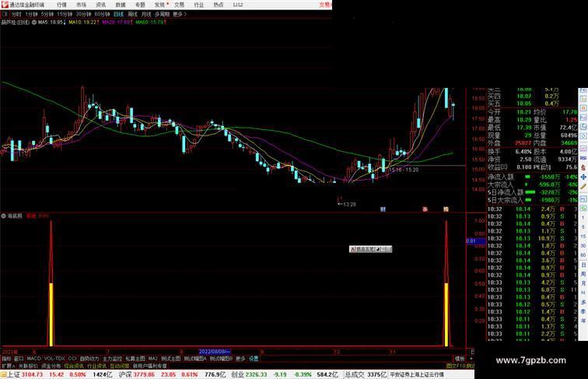The image size is (588, 379).
Task: Switch chart to 分时 period
Action: pos(16,14)
